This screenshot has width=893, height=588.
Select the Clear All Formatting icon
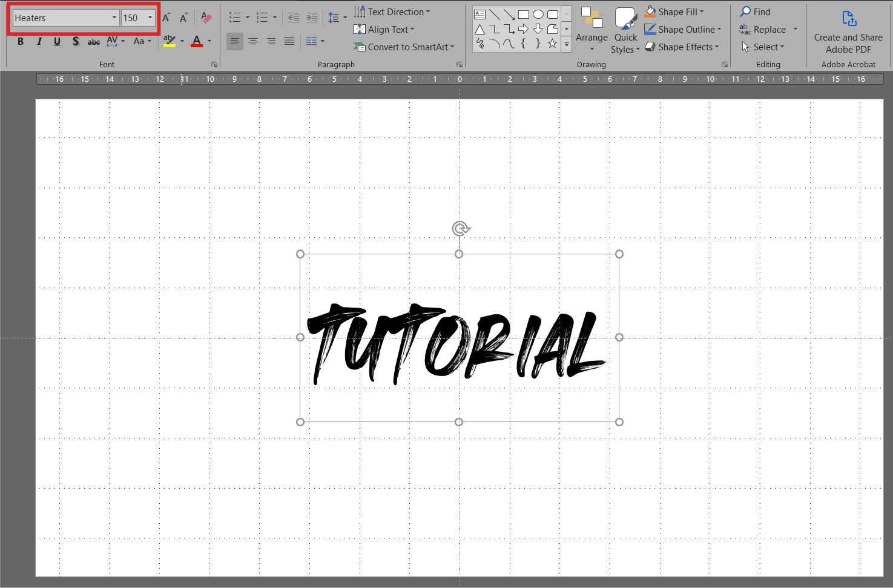[x=206, y=18]
